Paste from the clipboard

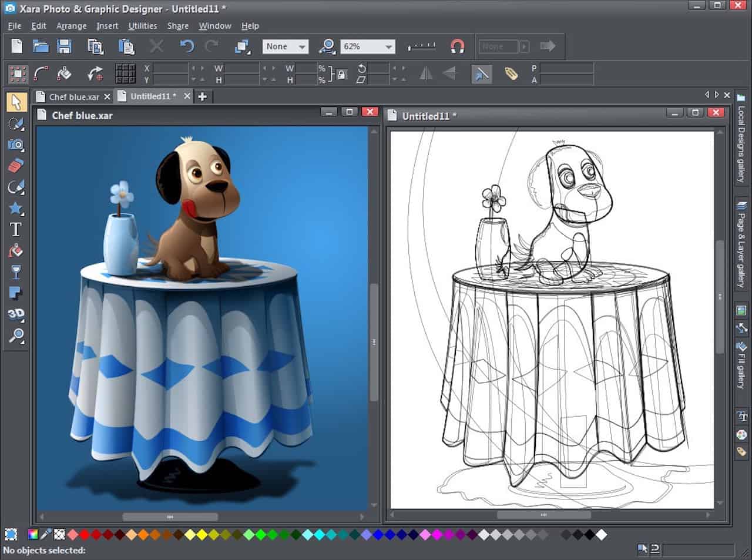(126, 46)
